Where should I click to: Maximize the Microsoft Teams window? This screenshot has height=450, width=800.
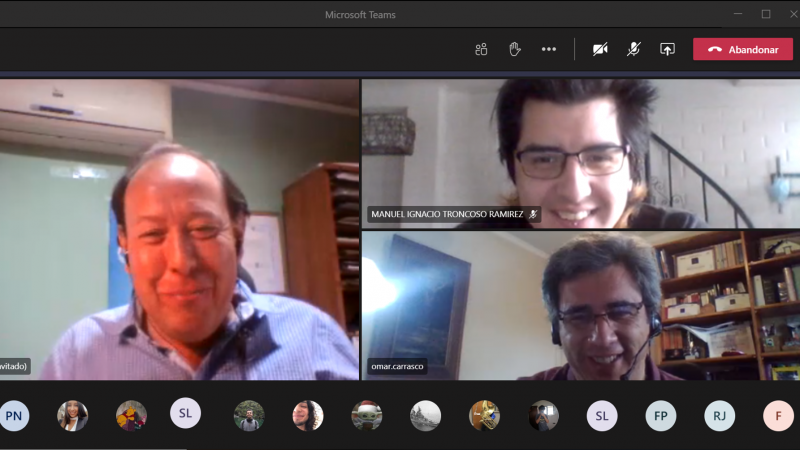pyautogui.click(x=766, y=14)
